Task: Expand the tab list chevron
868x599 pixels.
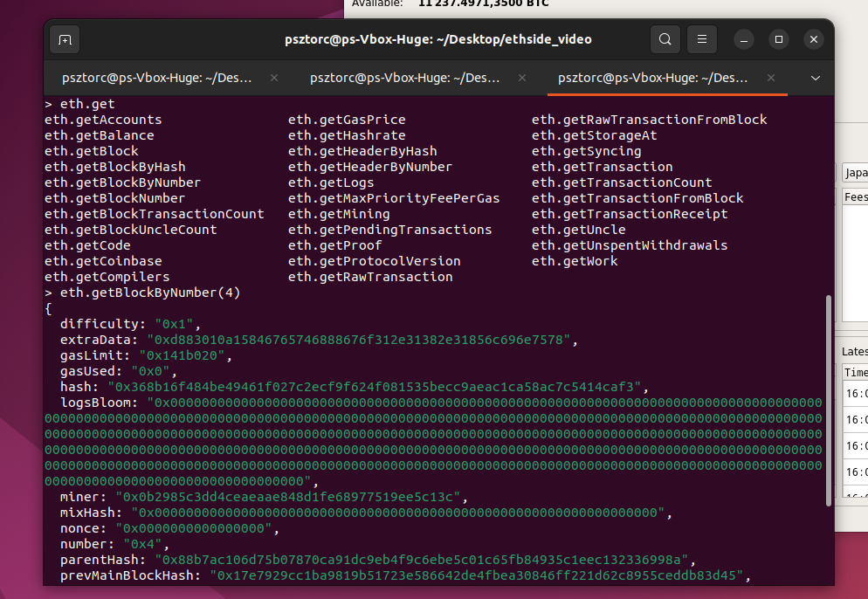Action: [x=816, y=78]
